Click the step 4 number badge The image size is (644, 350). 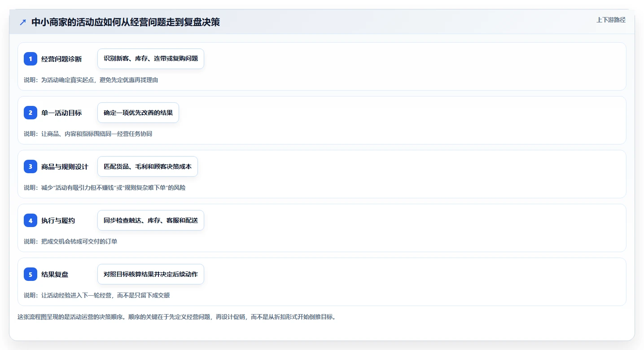(31, 220)
